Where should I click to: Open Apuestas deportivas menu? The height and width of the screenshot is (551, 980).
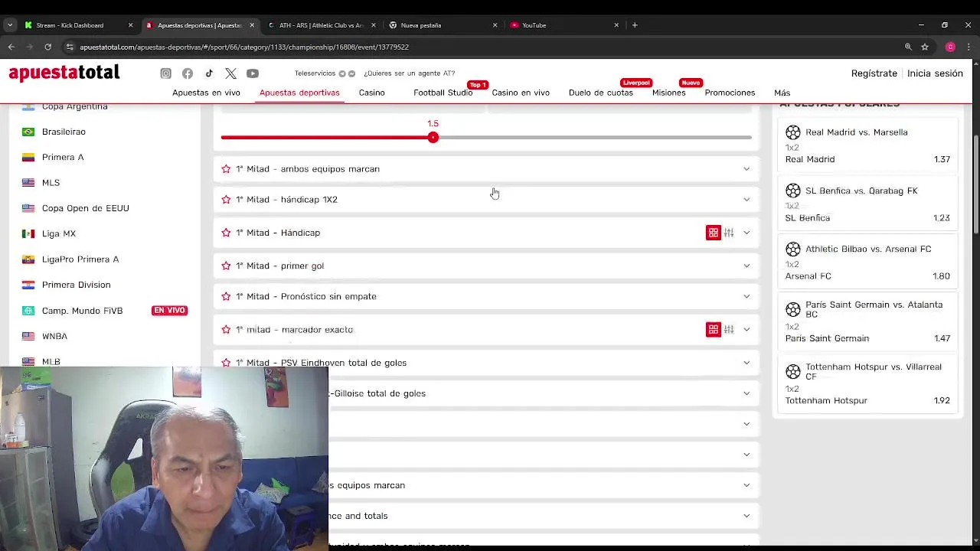pyautogui.click(x=299, y=93)
